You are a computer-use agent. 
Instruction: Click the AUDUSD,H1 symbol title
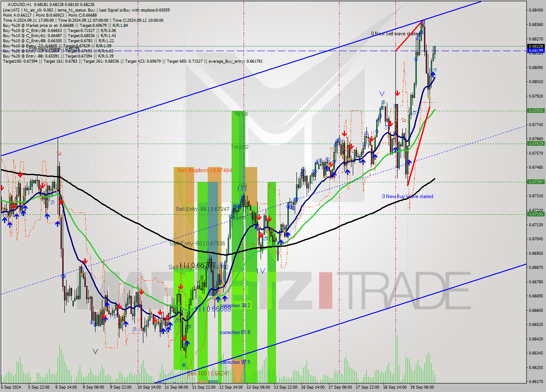tap(19, 4)
